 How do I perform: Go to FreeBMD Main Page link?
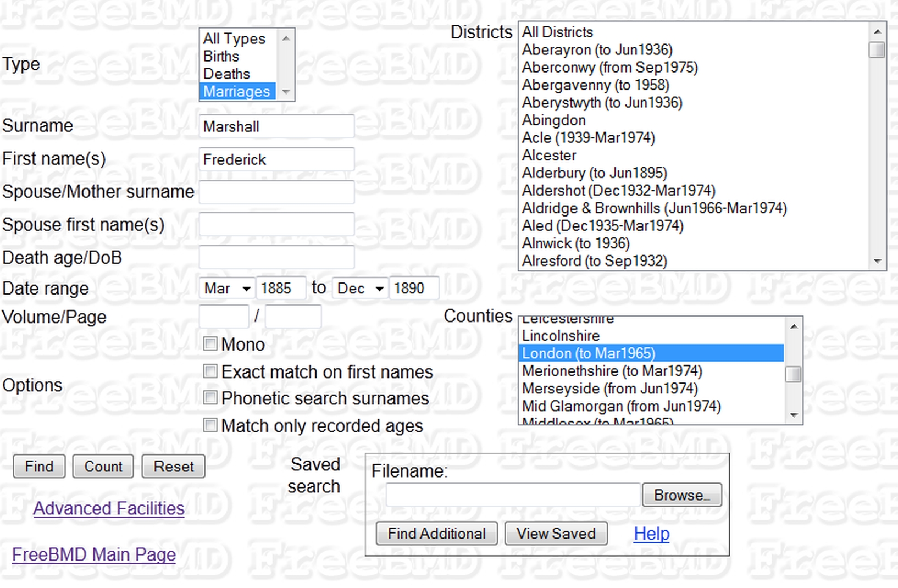(x=94, y=554)
